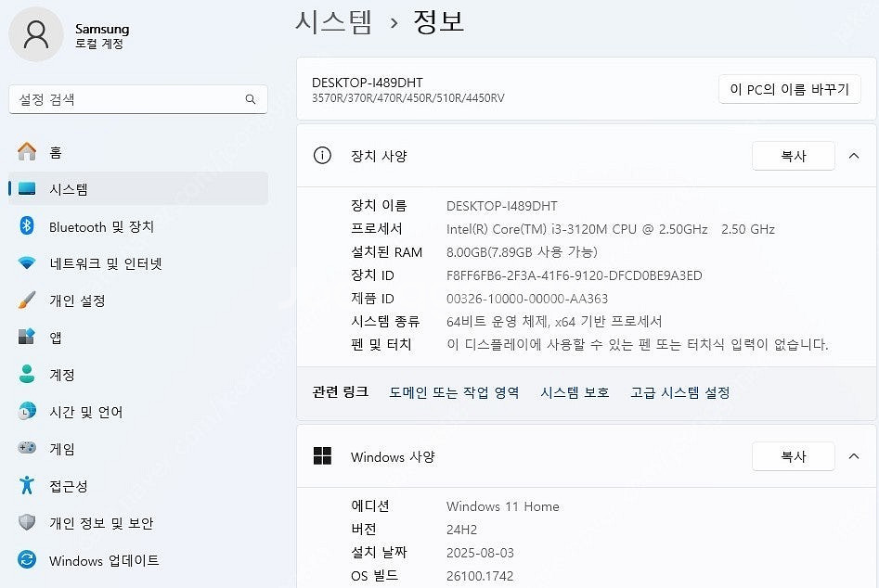
Task: Open 게임 settings page
Action: [138, 449]
